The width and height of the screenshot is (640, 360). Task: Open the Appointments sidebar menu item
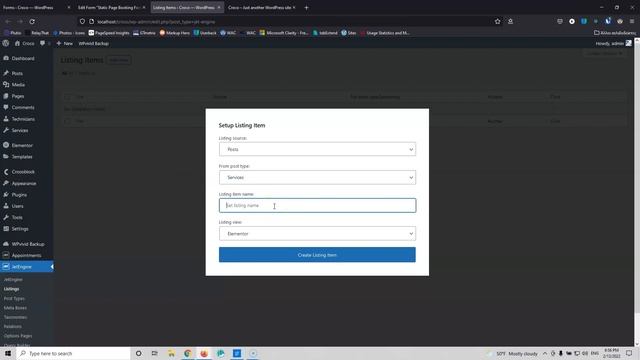[x=27, y=255]
